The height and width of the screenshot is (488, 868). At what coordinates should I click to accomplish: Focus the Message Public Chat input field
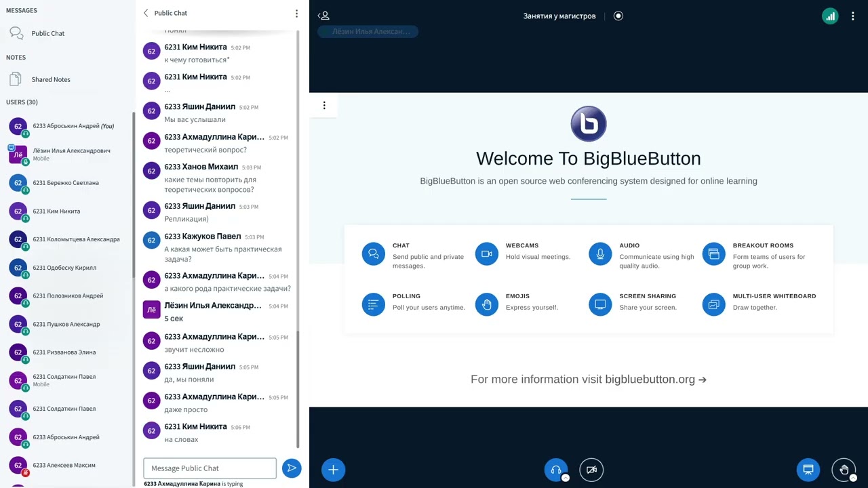210,468
